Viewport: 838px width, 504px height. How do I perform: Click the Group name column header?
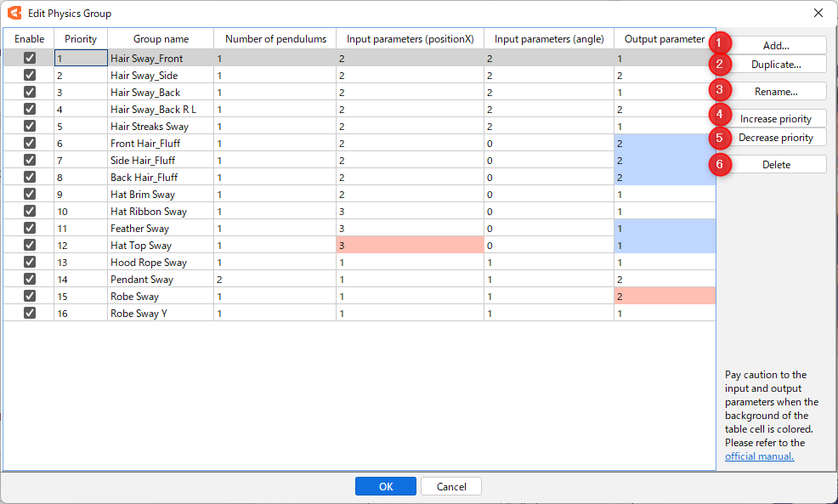point(161,39)
